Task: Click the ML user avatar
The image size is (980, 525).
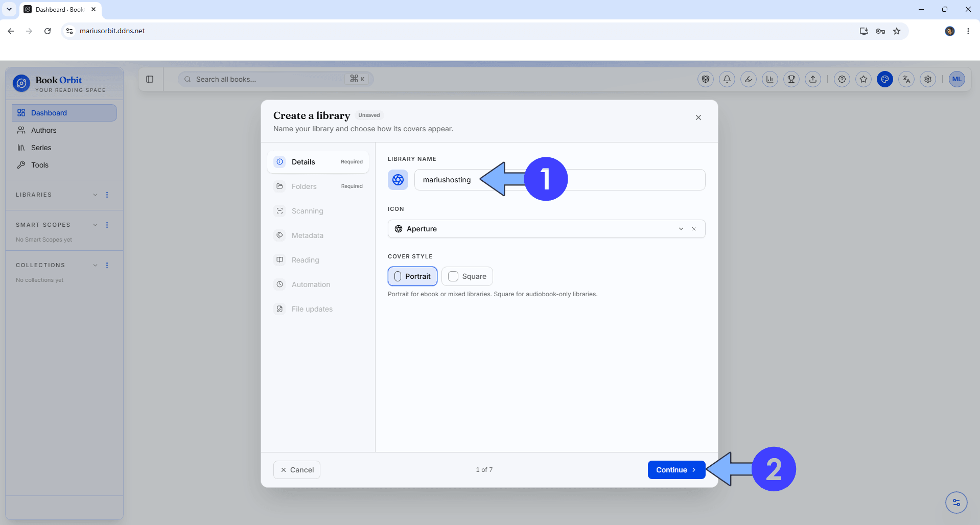Action: [957, 79]
